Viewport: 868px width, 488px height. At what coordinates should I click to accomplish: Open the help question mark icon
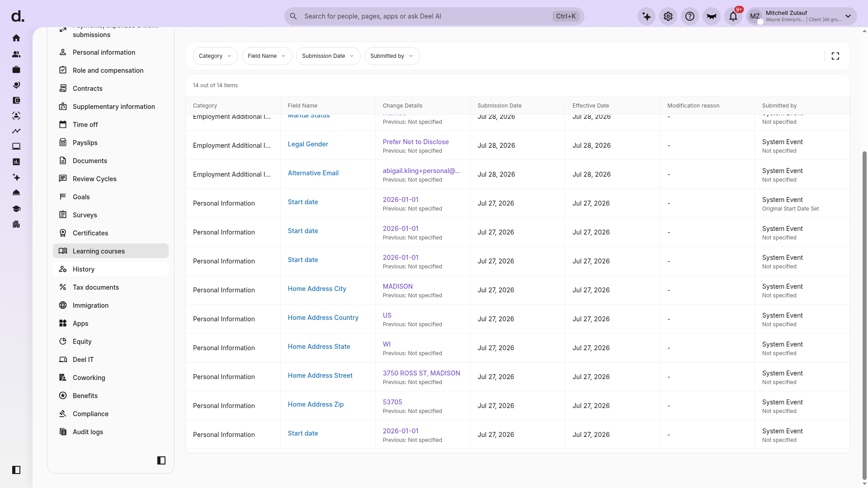pyautogui.click(x=690, y=16)
